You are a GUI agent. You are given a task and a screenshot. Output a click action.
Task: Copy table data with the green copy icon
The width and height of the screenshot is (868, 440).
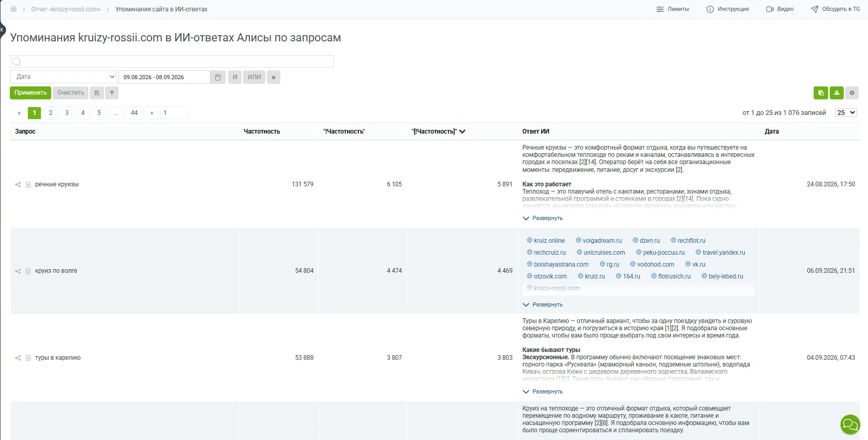coord(821,93)
